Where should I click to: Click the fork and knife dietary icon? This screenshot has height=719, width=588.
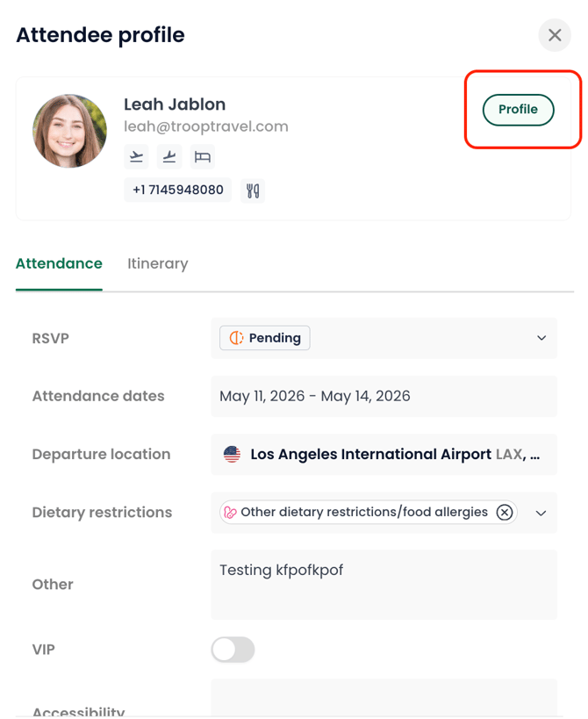253,191
